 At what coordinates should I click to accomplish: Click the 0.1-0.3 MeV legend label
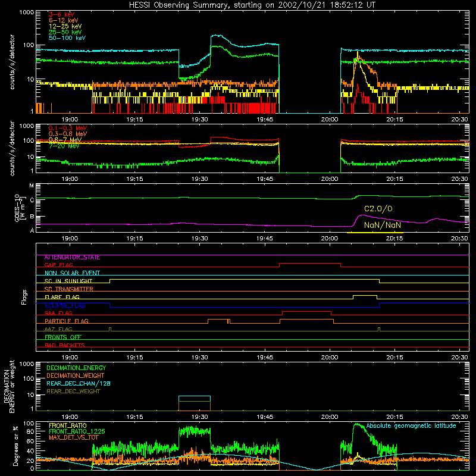pyautogui.click(x=68, y=128)
